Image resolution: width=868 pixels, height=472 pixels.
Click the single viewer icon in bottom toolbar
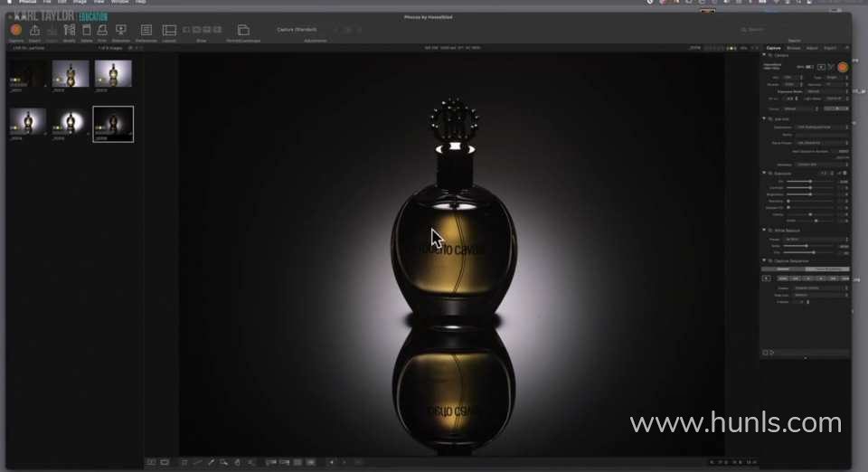[x=165, y=462]
